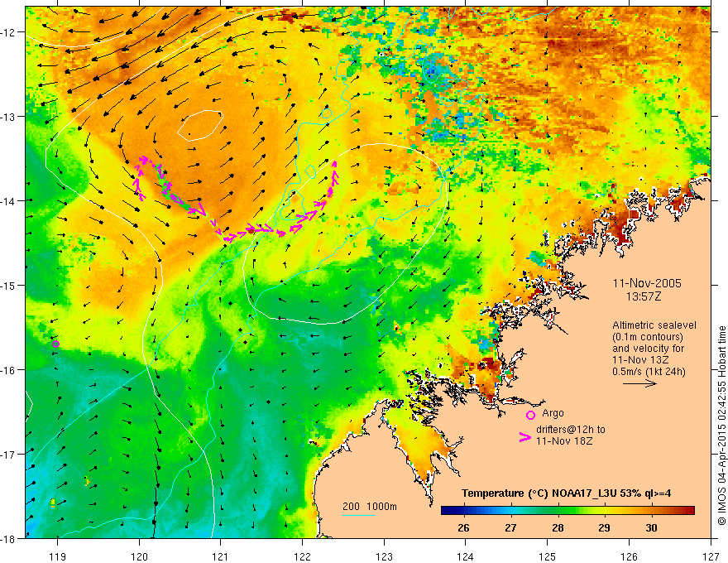Viewport: 728px width, 563px height.
Task: Click the longitude axis label '124'
Action: pyautogui.click(x=466, y=556)
